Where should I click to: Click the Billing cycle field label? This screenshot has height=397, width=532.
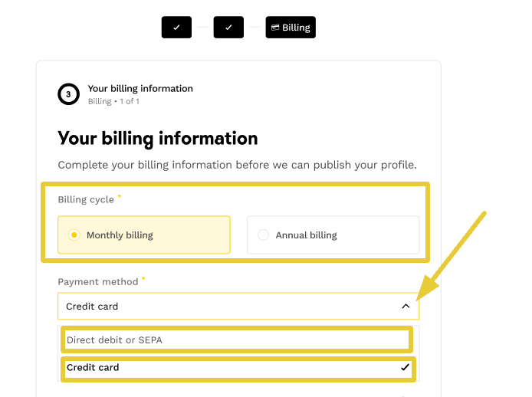pyautogui.click(x=86, y=199)
